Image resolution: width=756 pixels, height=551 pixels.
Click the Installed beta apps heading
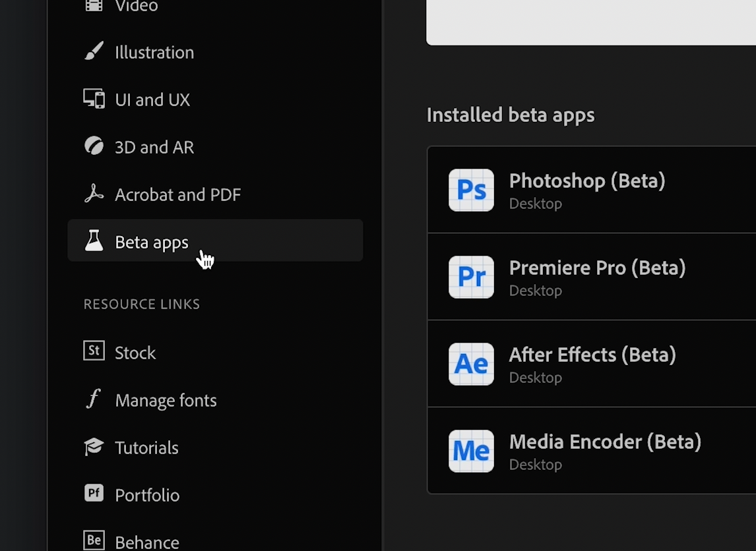(x=511, y=115)
